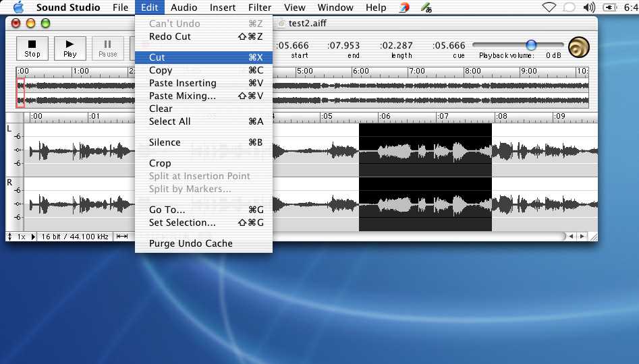Open the File menu
This screenshot has height=364, width=639.
(120, 7)
